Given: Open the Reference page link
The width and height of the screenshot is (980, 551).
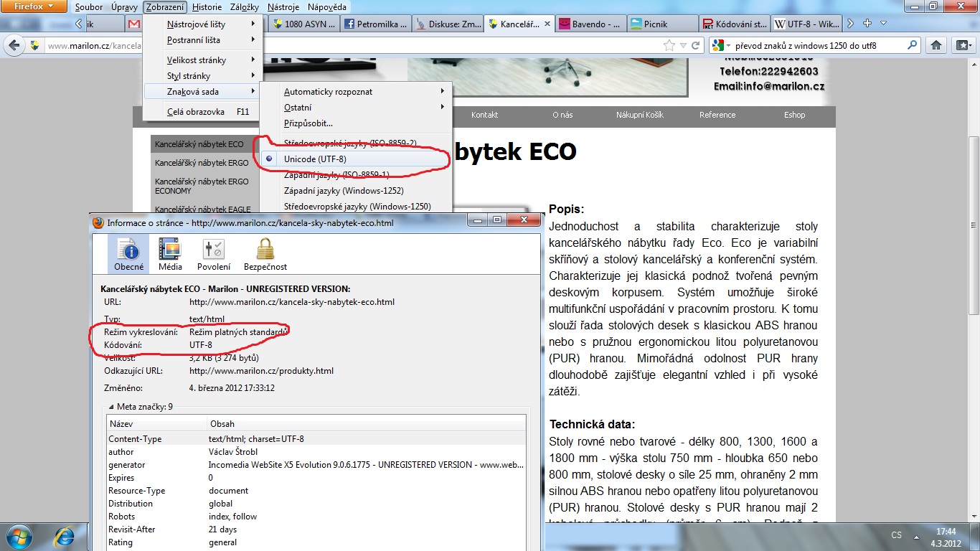Looking at the screenshot, I should click(717, 115).
